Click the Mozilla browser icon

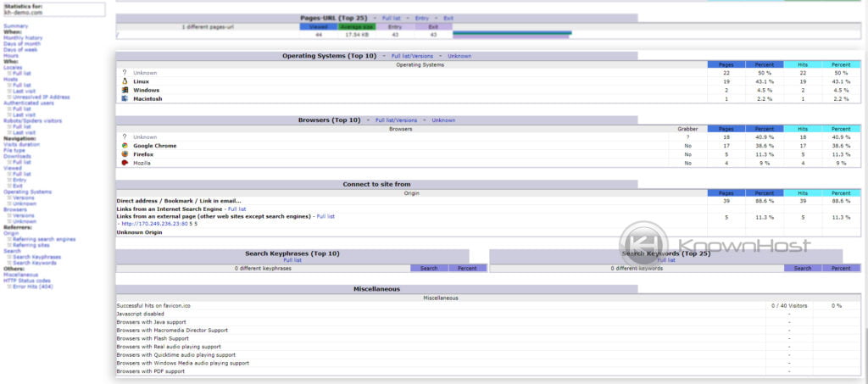125,164
